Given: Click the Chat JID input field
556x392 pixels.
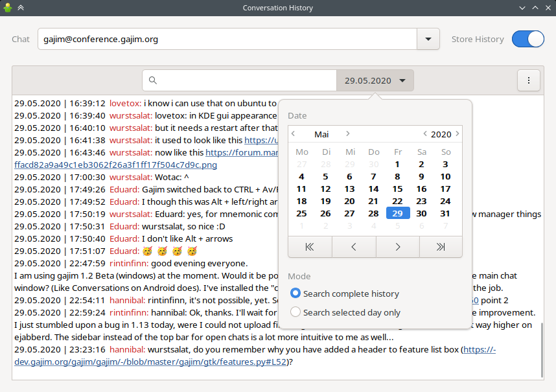Looking at the screenshot, I should coord(227,39).
